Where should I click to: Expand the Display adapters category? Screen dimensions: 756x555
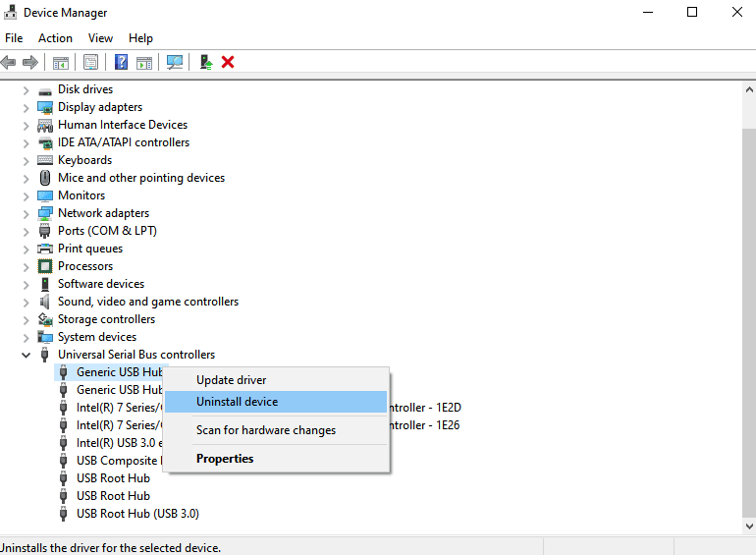[27, 107]
